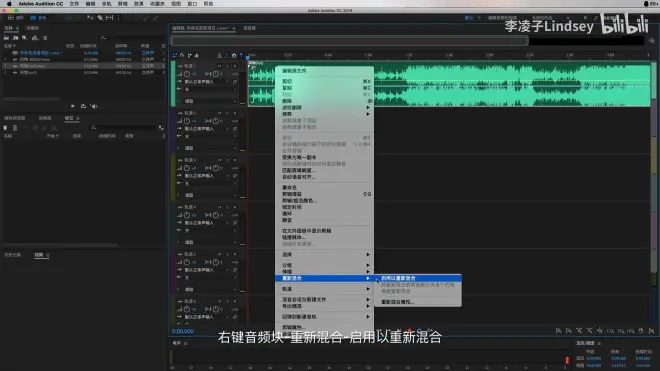Open Track 2 default stereo input dropdown
The height and width of the screenshot is (371, 660).
(x=207, y=129)
